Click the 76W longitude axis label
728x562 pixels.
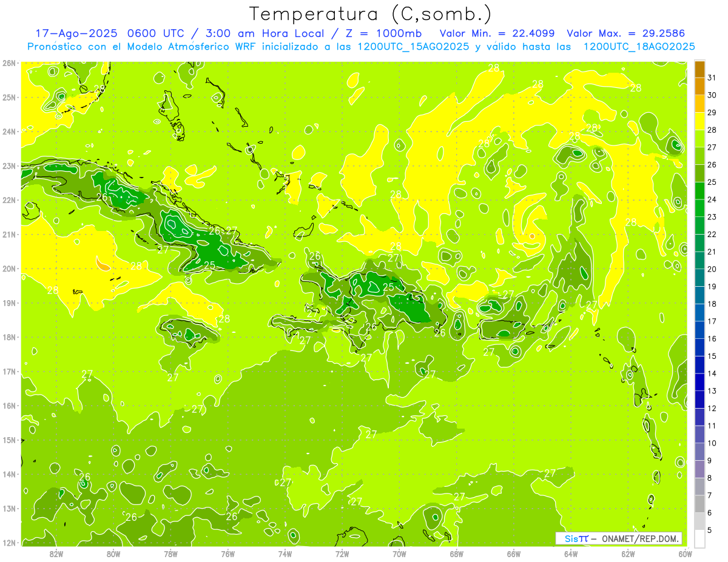[228, 554]
